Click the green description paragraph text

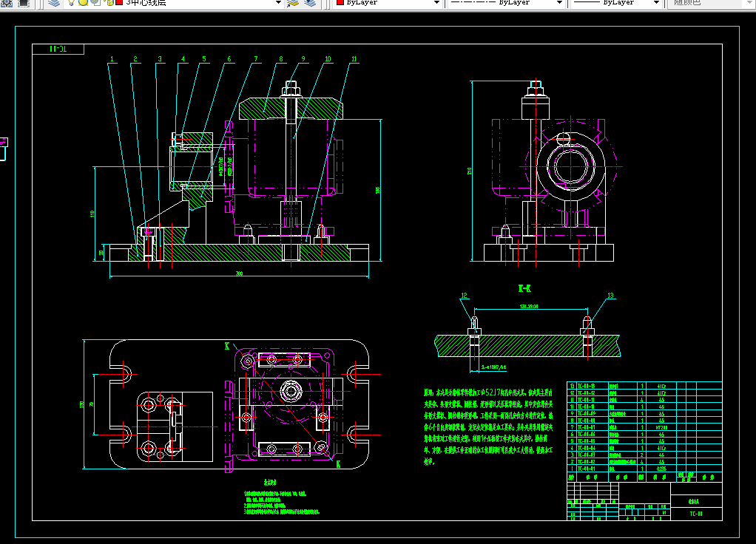488,427
